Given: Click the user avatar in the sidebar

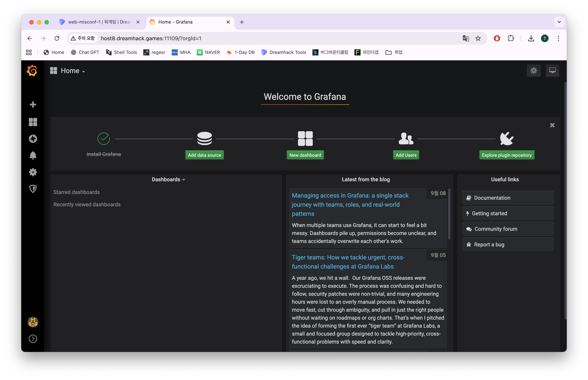Looking at the screenshot, I should click(33, 322).
